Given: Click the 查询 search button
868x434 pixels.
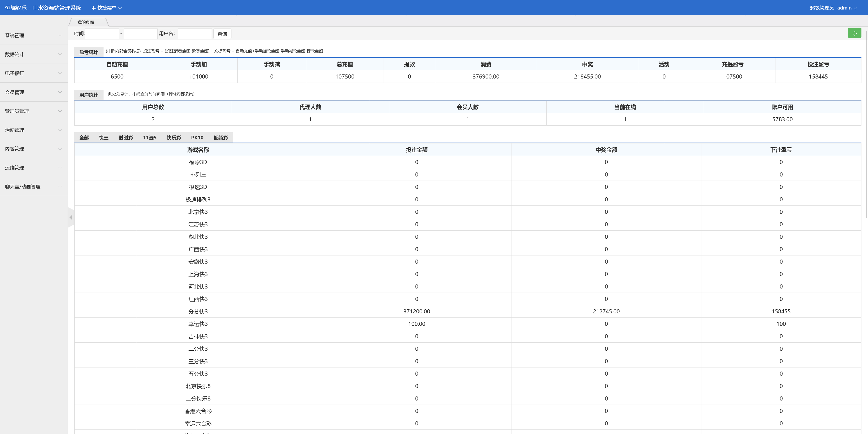Looking at the screenshot, I should pos(222,34).
